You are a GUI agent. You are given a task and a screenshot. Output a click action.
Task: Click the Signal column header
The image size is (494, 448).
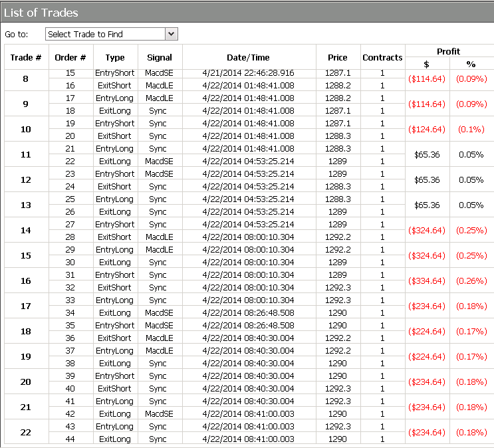[x=160, y=57]
